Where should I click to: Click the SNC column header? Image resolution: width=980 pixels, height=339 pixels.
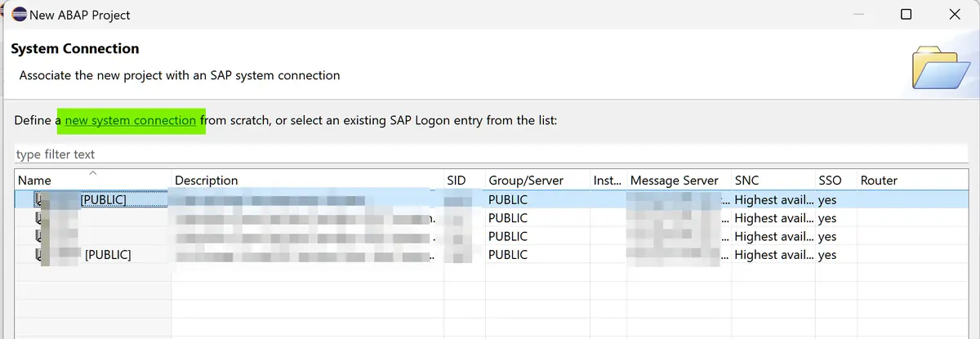pos(747,181)
